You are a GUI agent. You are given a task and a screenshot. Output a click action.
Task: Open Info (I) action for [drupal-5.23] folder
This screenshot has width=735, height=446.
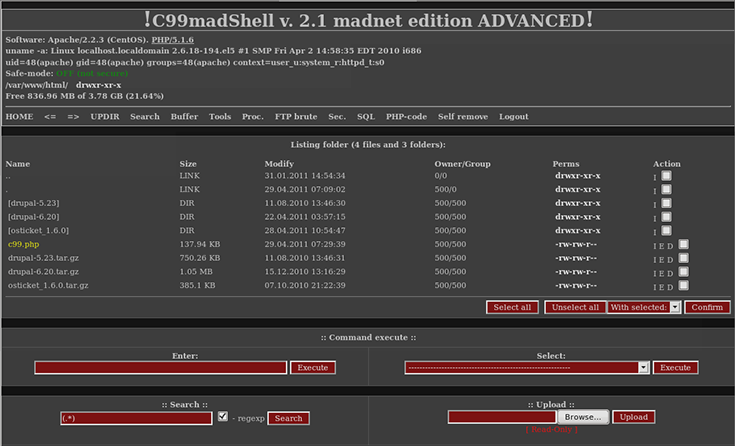point(655,204)
